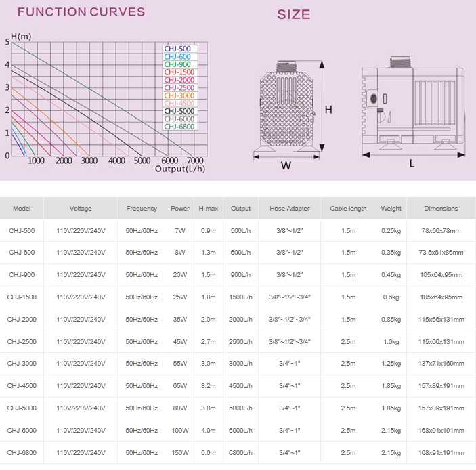
Task: Click the front-view pump diagram
Action: pos(286,108)
